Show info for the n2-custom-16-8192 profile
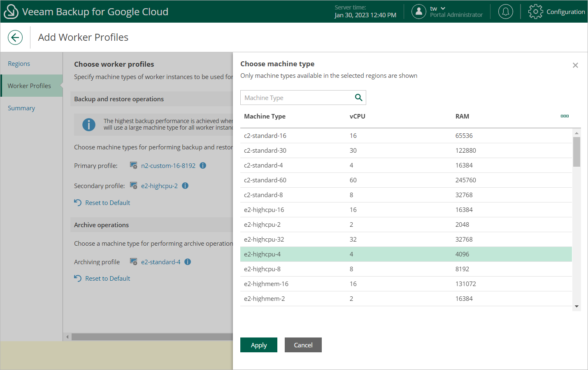This screenshot has width=588, height=370. (203, 165)
